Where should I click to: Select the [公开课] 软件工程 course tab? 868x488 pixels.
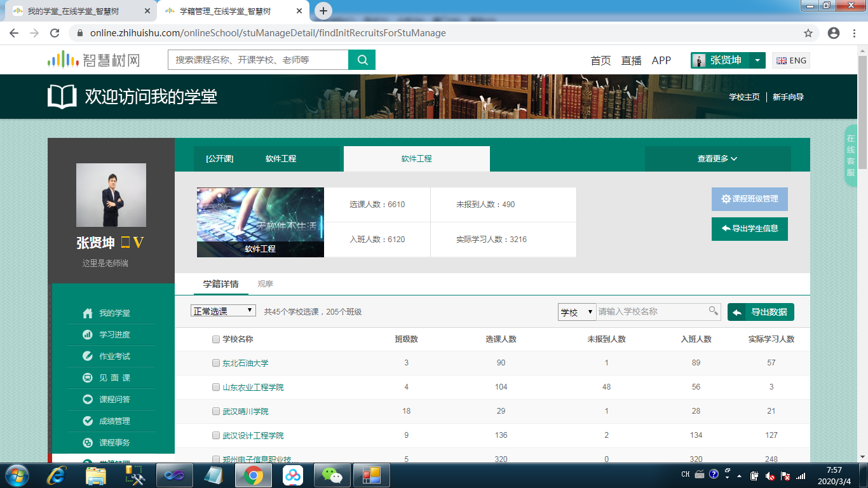(267, 159)
